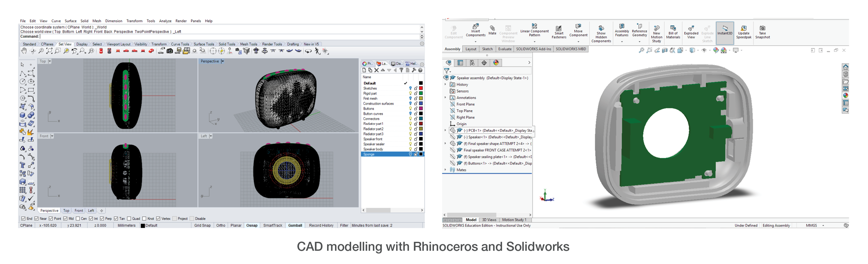Screen dimensions: 868x264
Task: Open the Front viewport dropdown arrow
Action: (x=52, y=136)
